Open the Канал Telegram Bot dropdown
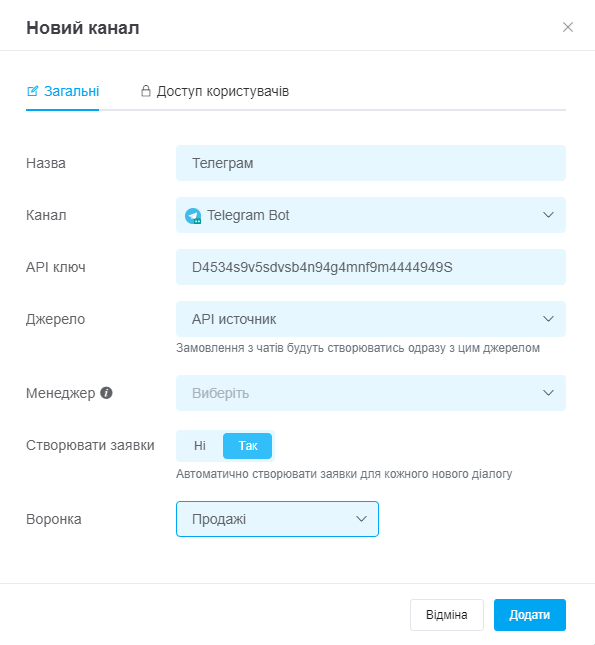This screenshot has width=595, height=645. [371, 215]
